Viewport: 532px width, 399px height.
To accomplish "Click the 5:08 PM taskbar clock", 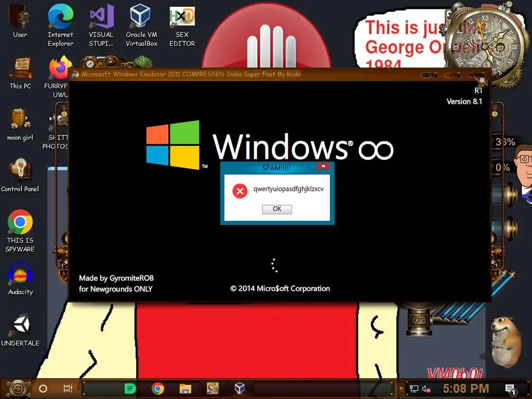I will click(x=466, y=389).
